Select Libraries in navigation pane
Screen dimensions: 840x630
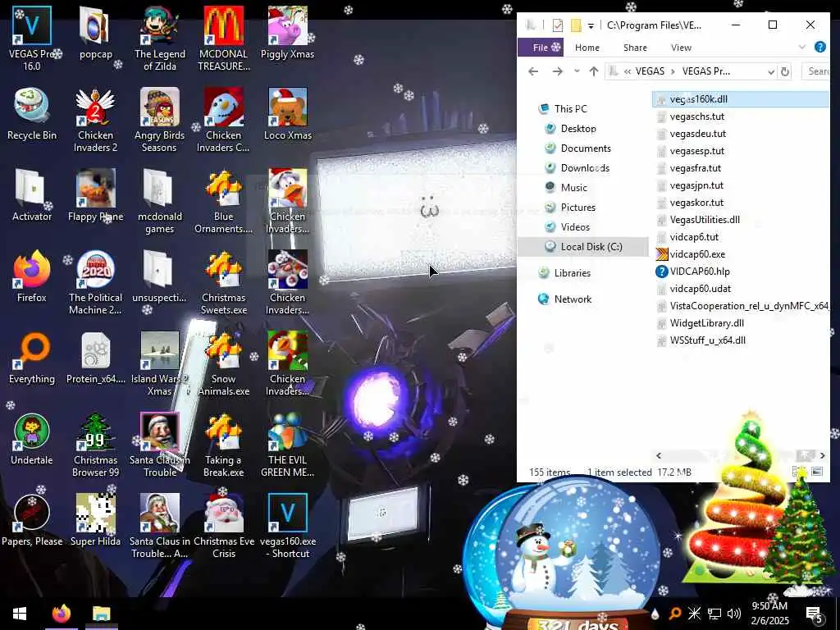click(x=572, y=272)
